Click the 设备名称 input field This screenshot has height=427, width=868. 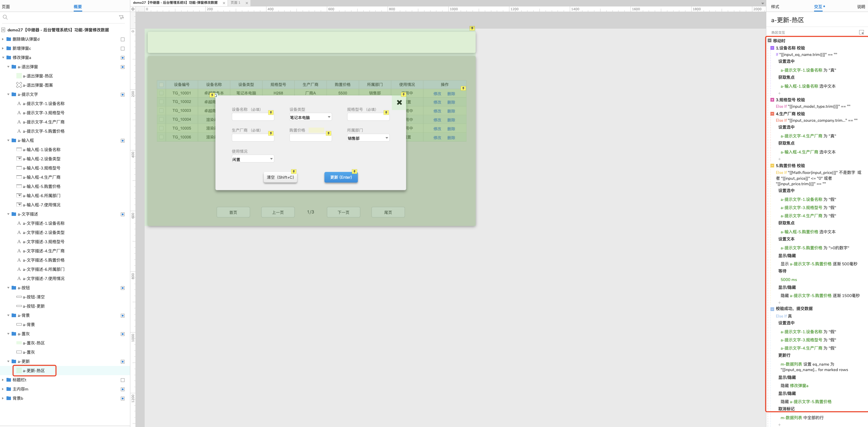pyautogui.click(x=253, y=117)
